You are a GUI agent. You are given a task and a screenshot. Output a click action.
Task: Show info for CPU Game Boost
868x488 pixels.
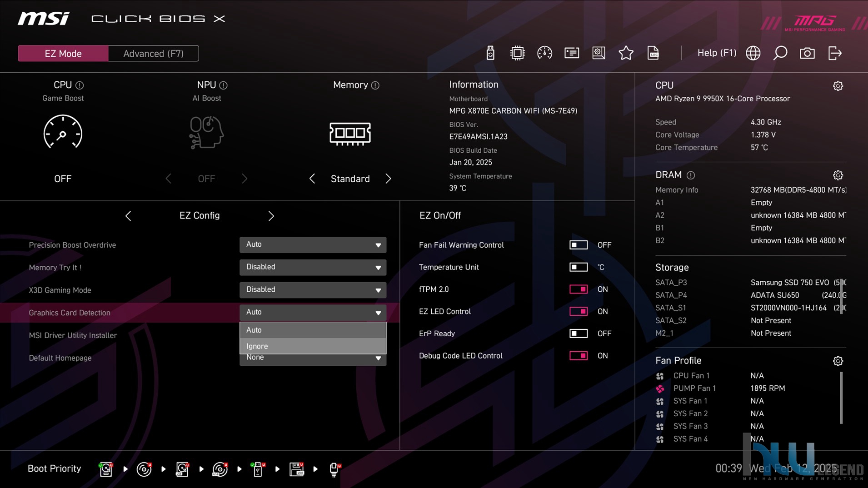[80, 85]
